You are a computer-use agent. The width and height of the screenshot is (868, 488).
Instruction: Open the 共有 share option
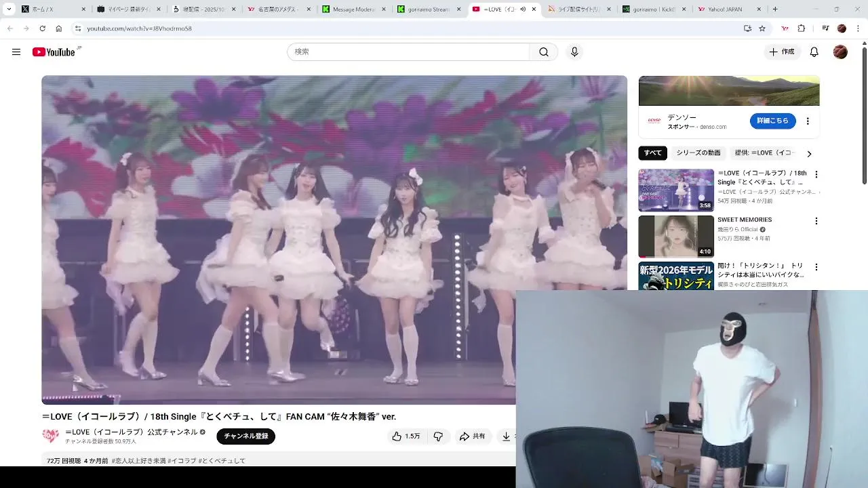tap(472, 436)
